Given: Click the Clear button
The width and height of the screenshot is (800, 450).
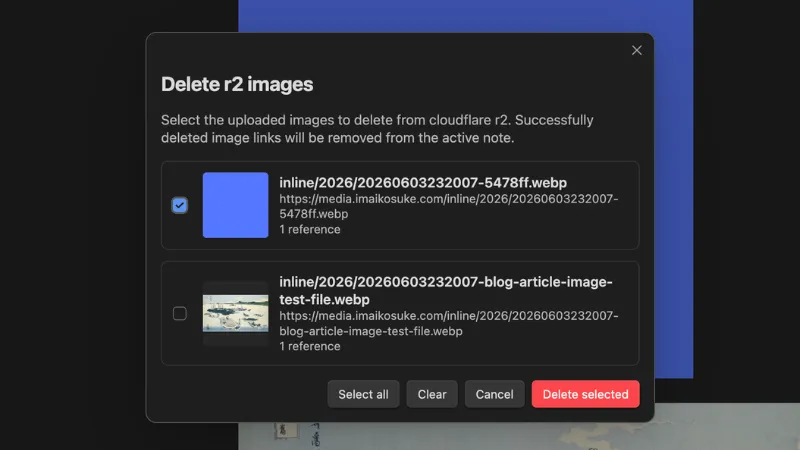Looking at the screenshot, I should tap(432, 394).
